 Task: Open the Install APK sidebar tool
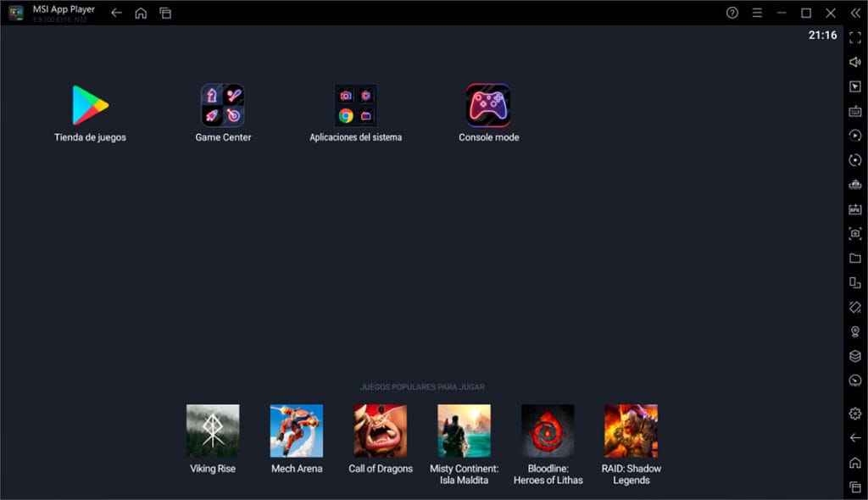pos(855,208)
